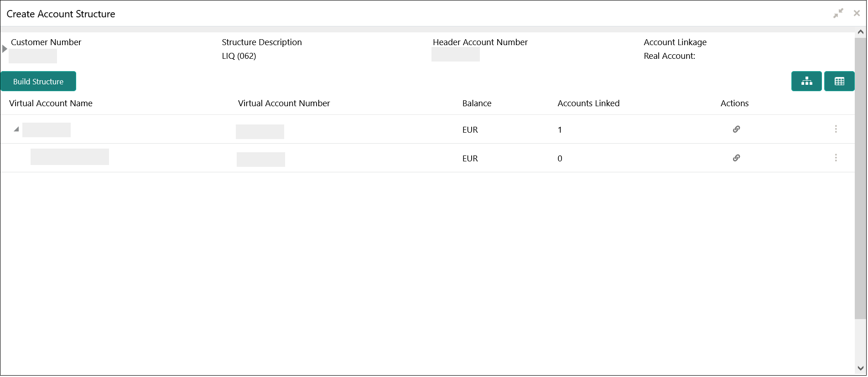Image resolution: width=868 pixels, height=377 pixels.
Task: Click the Accounts Linked column header
Action: coord(588,103)
